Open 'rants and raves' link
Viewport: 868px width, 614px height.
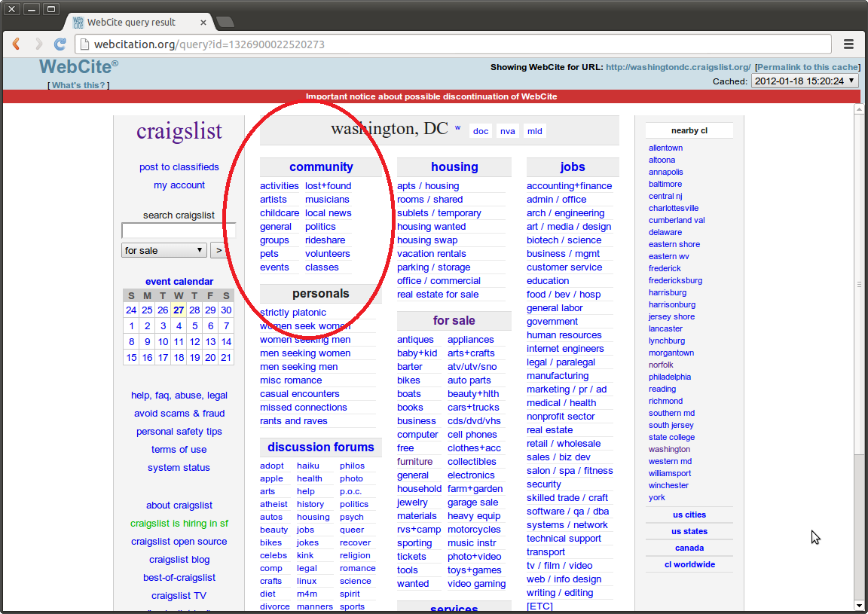[293, 421]
